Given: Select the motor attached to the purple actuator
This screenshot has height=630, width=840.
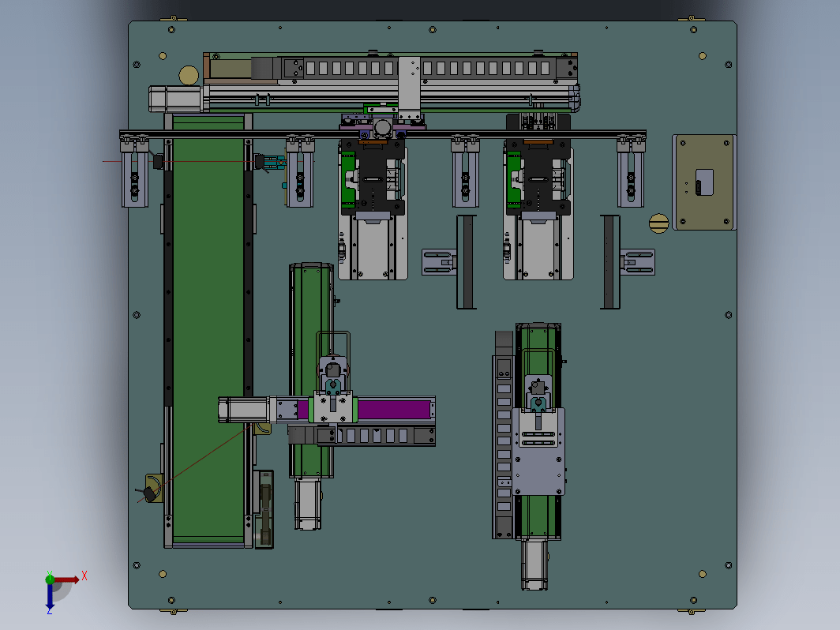Looking at the screenshot, I should (244, 410).
